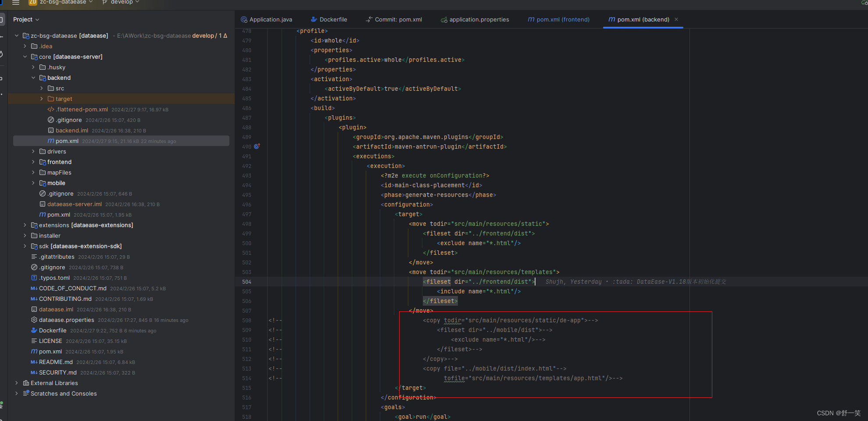The image size is (868, 421).
Task: Open the main hamburger menu
Action: tap(16, 3)
